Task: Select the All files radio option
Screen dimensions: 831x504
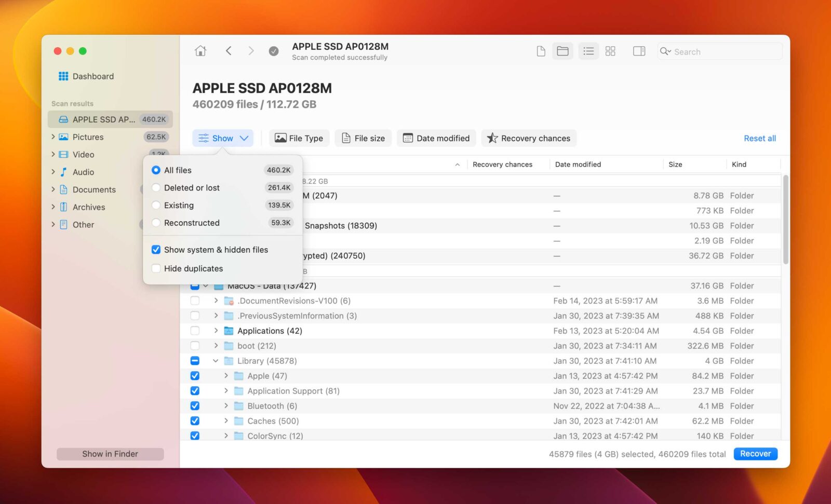Action: (156, 170)
